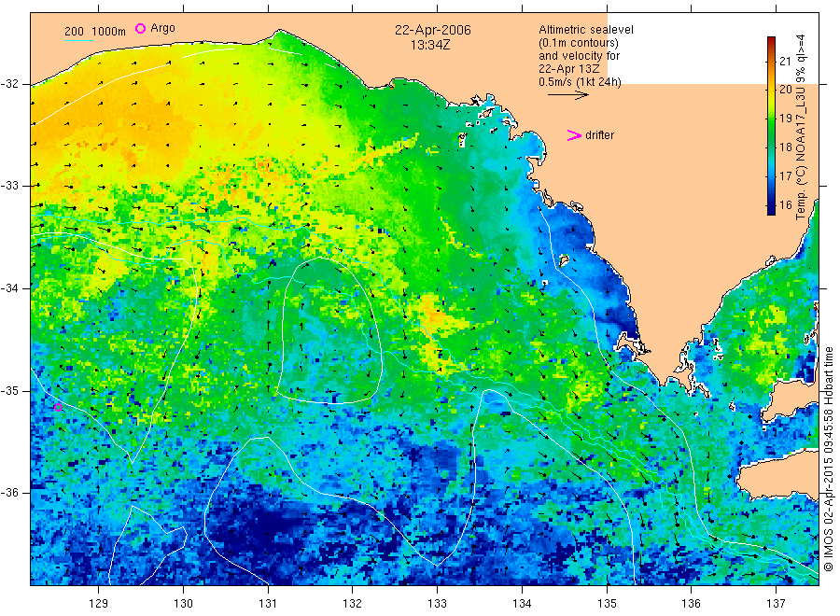Click the longitude label 132
This screenshot has height=616, width=840.
353,604
